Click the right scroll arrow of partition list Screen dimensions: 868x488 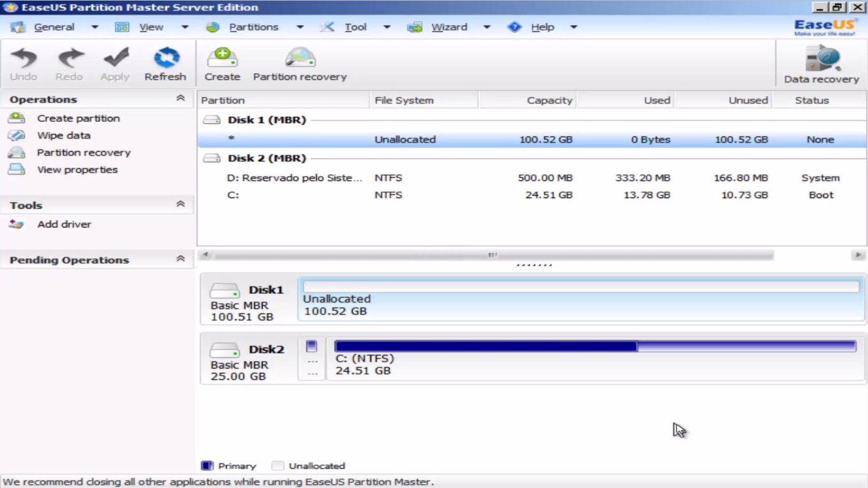[858, 255]
